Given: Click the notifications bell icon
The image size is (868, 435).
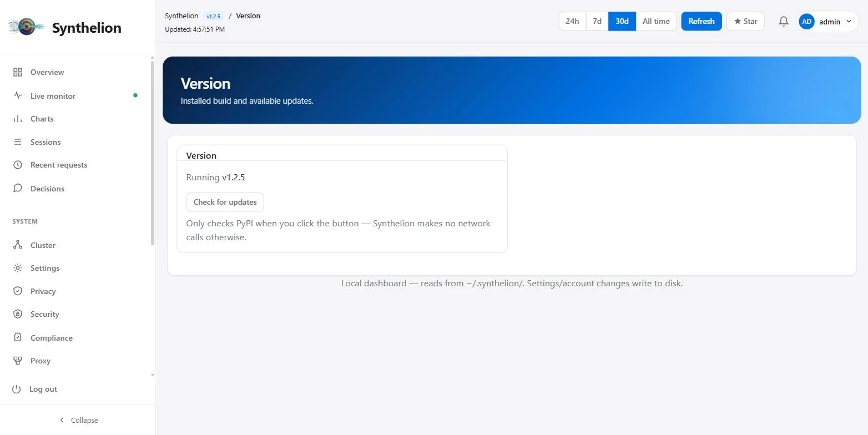Looking at the screenshot, I should (x=783, y=21).
